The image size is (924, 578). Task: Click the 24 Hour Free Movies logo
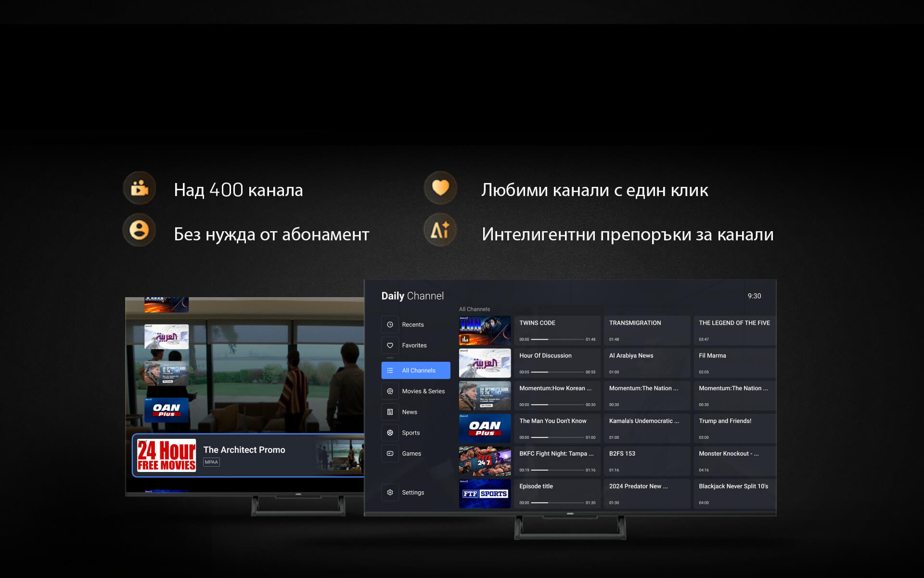pyautogui.click(x=167, y=455)
